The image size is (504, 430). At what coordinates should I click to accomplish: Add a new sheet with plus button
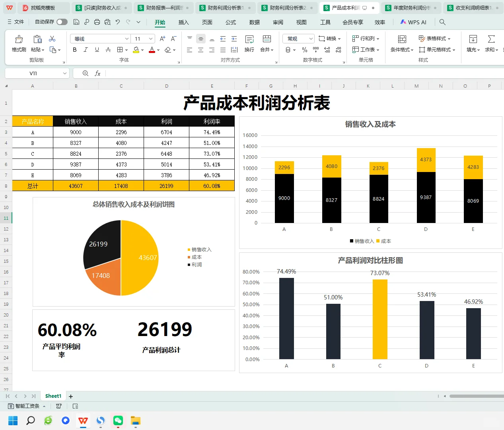click(71, 397)
